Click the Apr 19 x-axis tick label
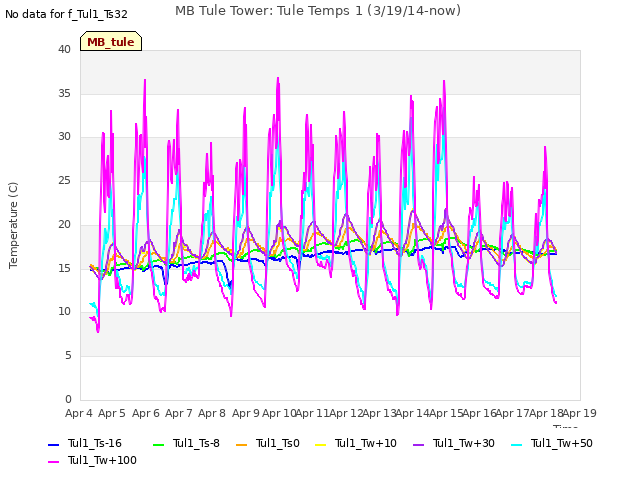The image size is (640, 480). tap(580, 413)
